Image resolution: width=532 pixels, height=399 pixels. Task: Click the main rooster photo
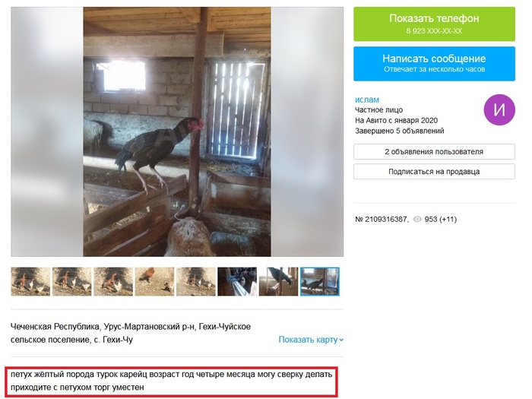(177, 131)
